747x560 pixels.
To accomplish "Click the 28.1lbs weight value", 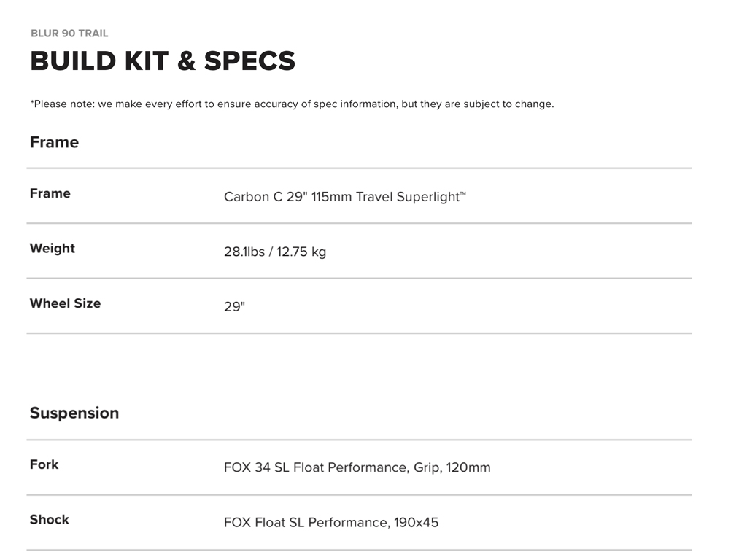I will (244, 252).
